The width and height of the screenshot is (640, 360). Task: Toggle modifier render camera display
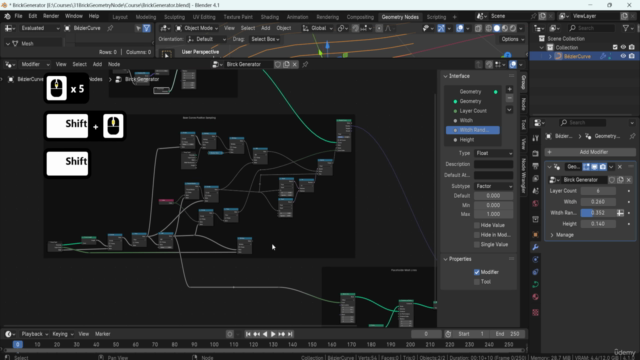603,167
